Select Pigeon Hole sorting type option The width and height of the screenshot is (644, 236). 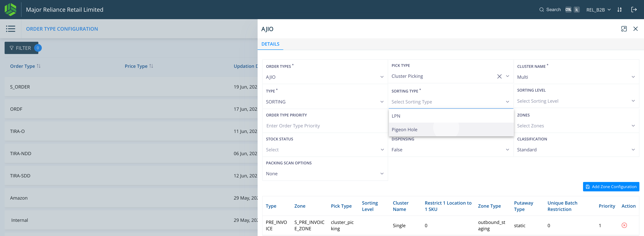coord(451,129)
